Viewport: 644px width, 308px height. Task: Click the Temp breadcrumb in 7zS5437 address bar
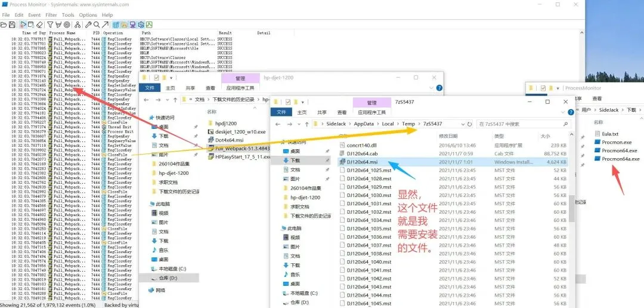click(408, 124)
